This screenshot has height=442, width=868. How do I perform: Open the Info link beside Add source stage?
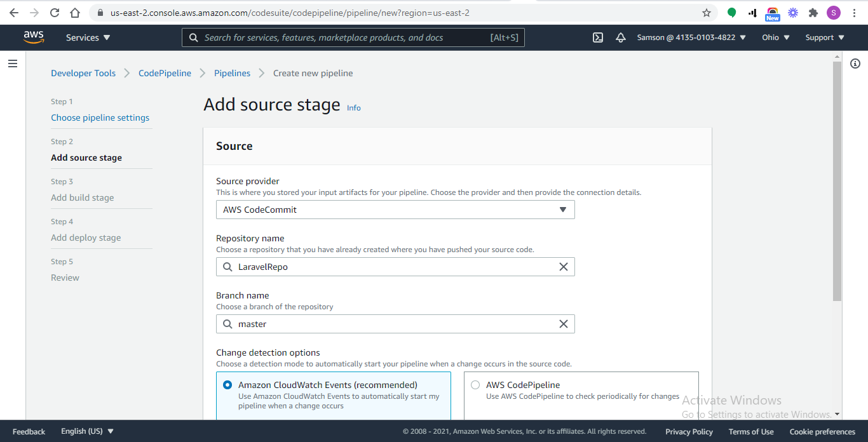(353, 107)
